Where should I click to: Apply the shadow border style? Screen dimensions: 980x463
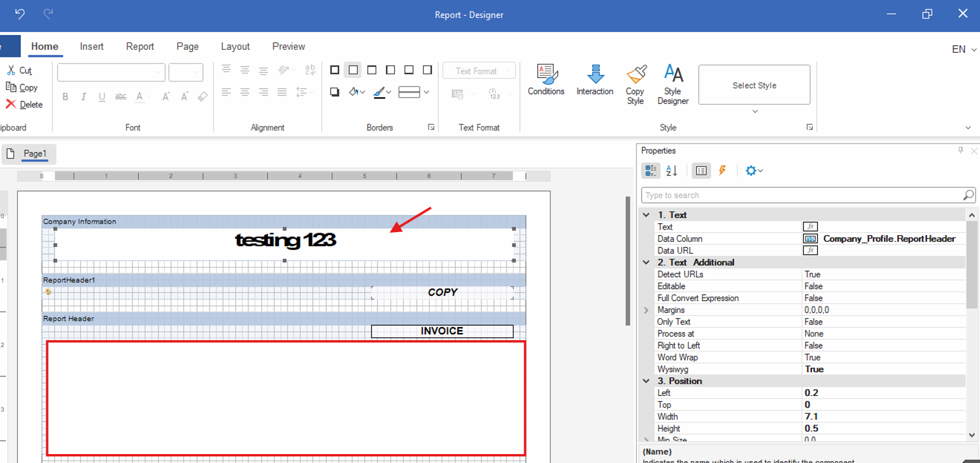tap(335, 92)
